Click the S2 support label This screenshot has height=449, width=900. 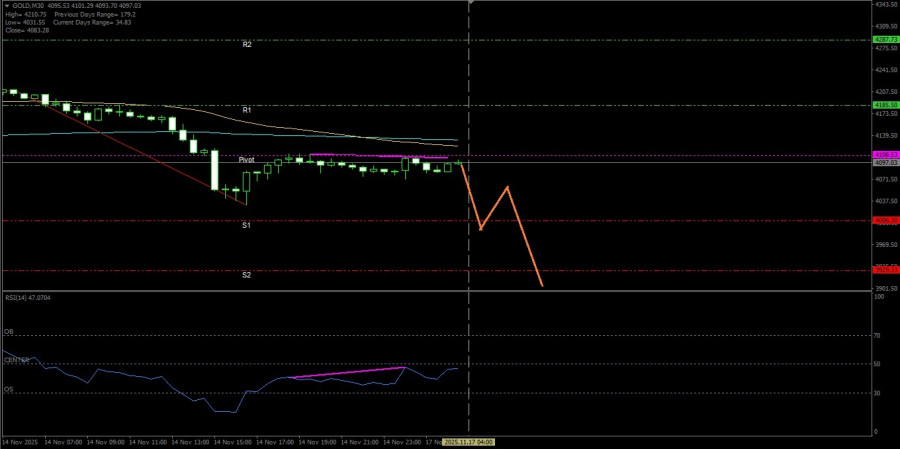tap(246, 275)
